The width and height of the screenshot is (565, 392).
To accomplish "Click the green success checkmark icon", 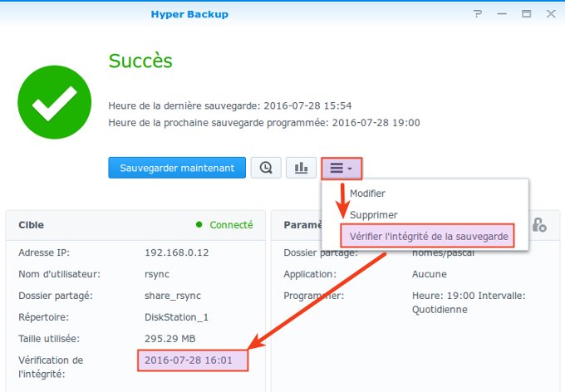I will (54, 102).
